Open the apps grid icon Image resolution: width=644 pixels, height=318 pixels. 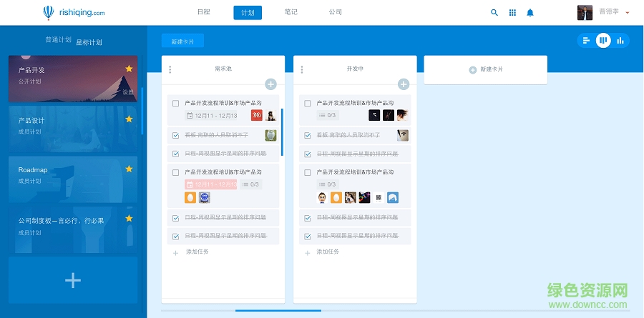click(512, 12)
